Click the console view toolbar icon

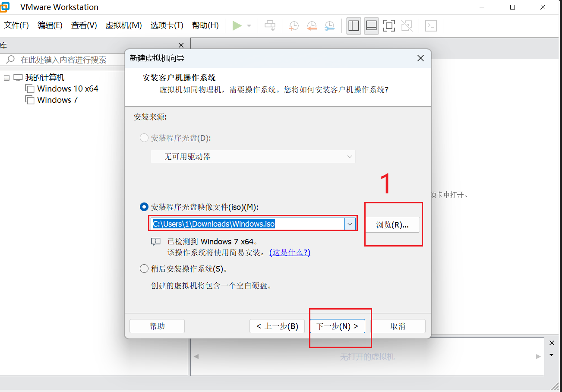click(431, 26)
